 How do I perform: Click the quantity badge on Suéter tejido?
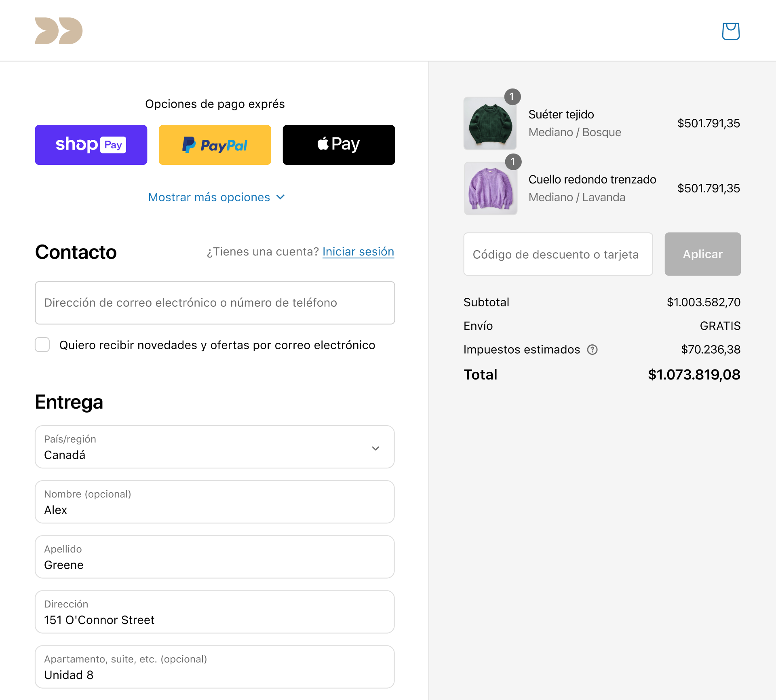[512, 97]
